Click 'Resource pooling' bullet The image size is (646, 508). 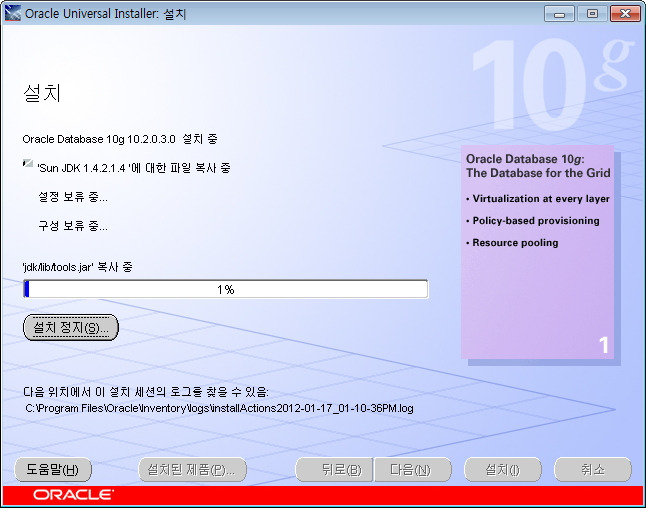[512, 243]
